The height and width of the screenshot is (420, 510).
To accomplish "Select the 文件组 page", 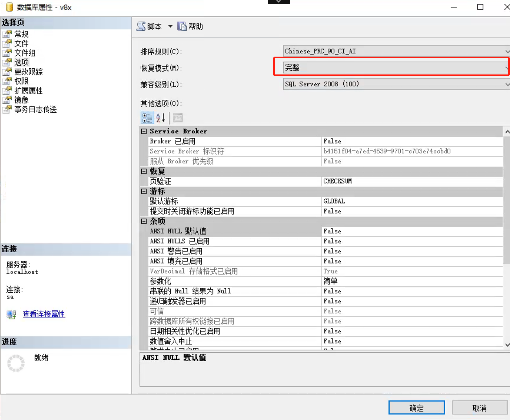I will coord(25,53).
